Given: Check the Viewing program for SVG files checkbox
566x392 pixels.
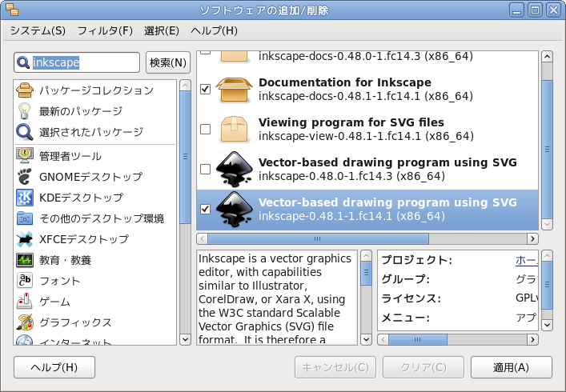Looking at the screenshot, I should click(x=205, y=129).
